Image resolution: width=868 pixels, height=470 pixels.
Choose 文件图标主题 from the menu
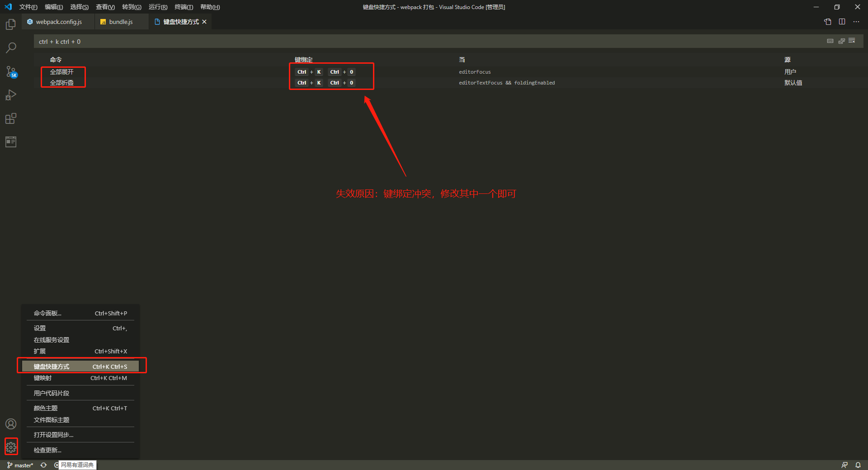[80, 420]
